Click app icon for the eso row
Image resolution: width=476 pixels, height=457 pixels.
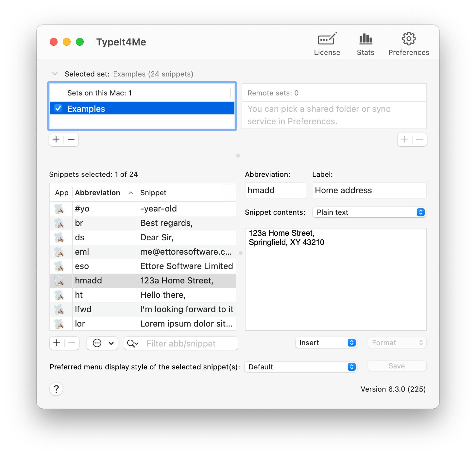(x=59, y=266)
